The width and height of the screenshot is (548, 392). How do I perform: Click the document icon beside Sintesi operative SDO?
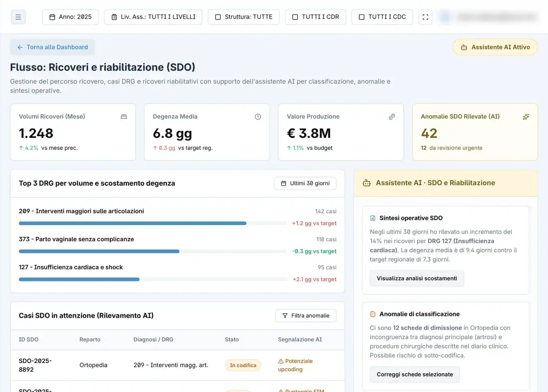click(x=373, y=218)
